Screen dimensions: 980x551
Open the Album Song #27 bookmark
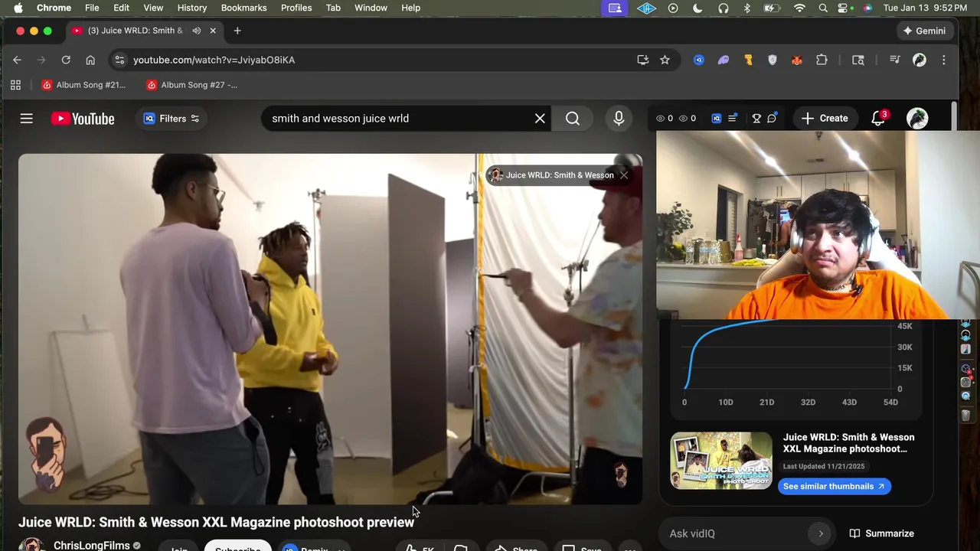click(x=192, y=85)
